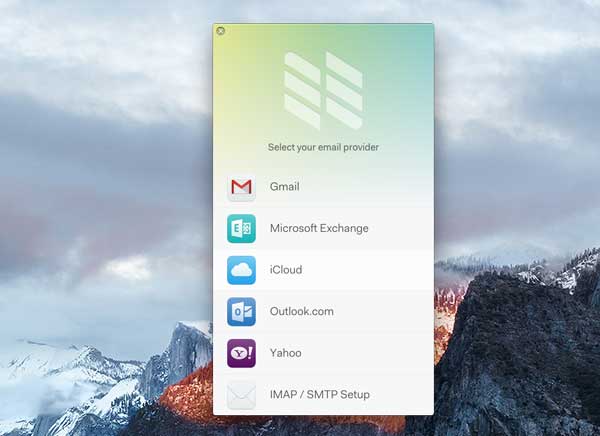The image size is (600, 436).
Task: Pick the iCloud provider label
Action: tap(286, 270)
